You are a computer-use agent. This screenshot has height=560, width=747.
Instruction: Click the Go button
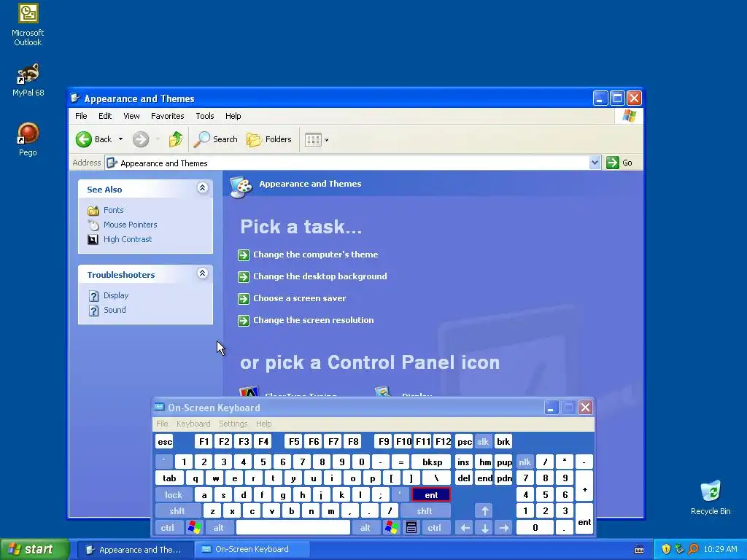pos(619,163)
